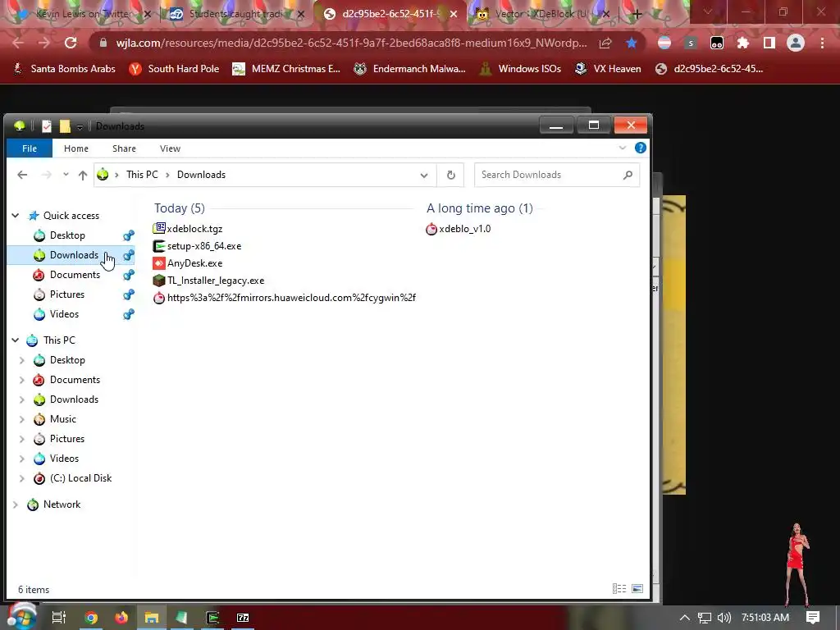The width and height of the screenshot is (840, 630).
Task: Expand (C:) Local Disk node
Action: 22,478
